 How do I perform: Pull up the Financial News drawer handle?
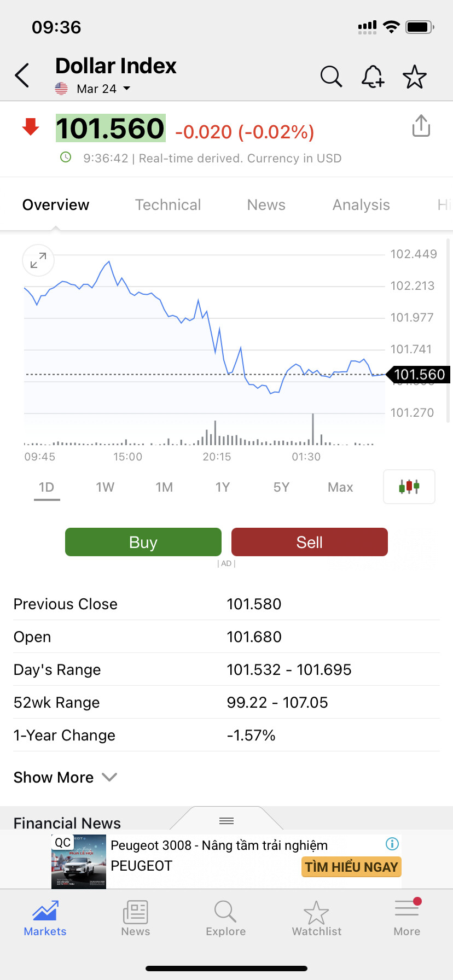[226, 820]
